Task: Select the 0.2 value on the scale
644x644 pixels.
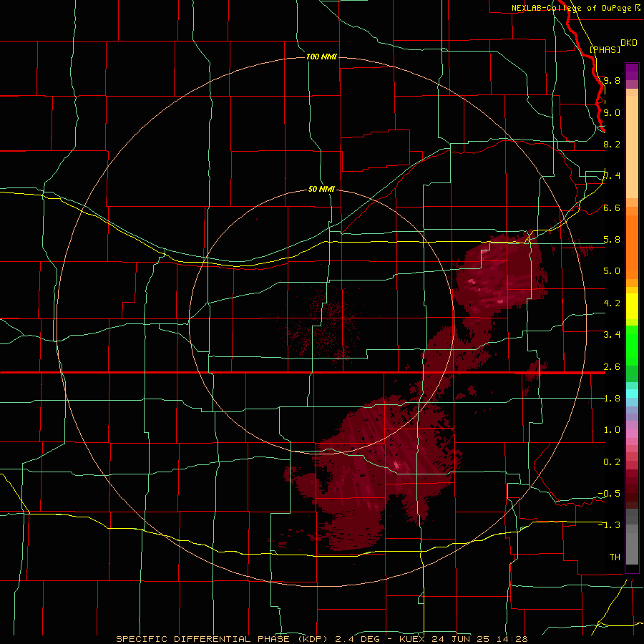Action: [612, 462]
